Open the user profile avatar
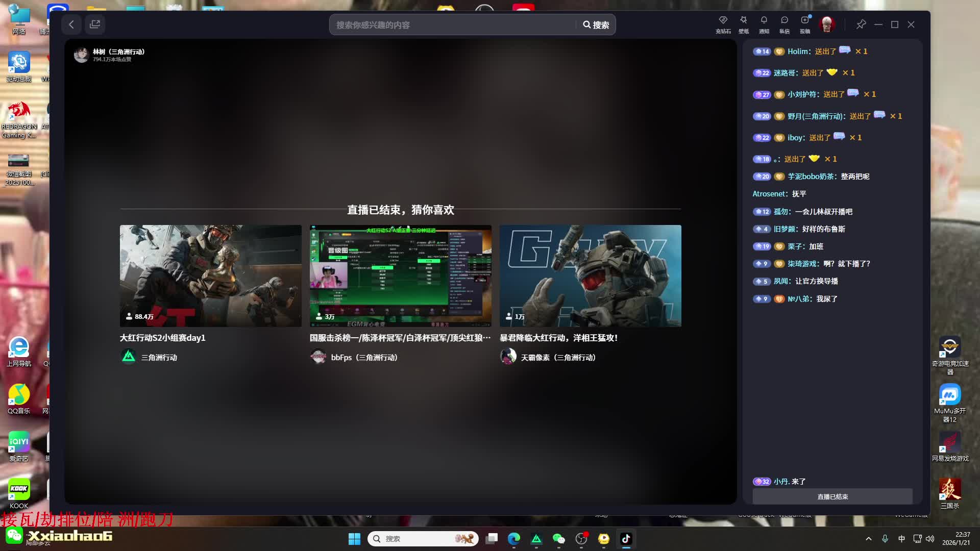Image resolution: width=980 pixels, height=551 pixels. coord(827,24)
